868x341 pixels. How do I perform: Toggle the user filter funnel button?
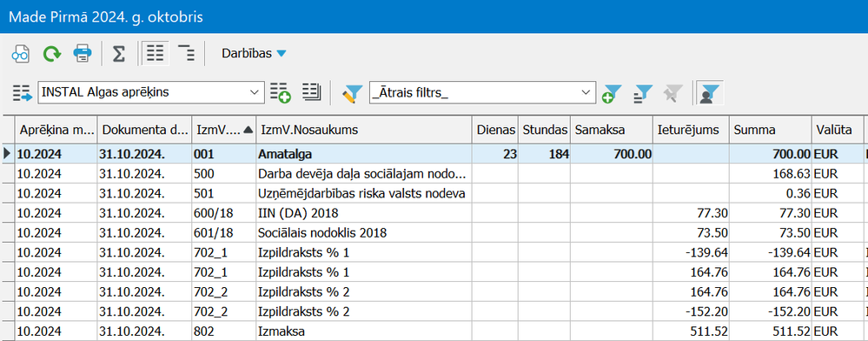709,92
